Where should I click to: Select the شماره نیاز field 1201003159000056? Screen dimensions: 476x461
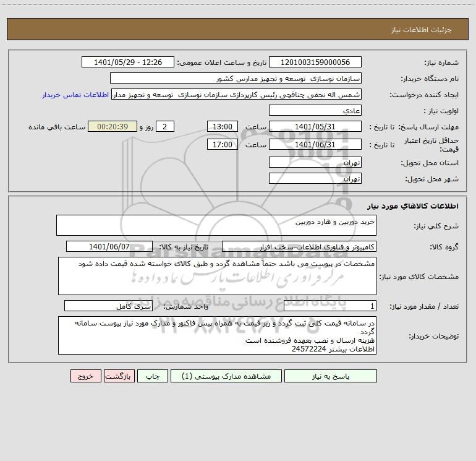pos(315,62)
